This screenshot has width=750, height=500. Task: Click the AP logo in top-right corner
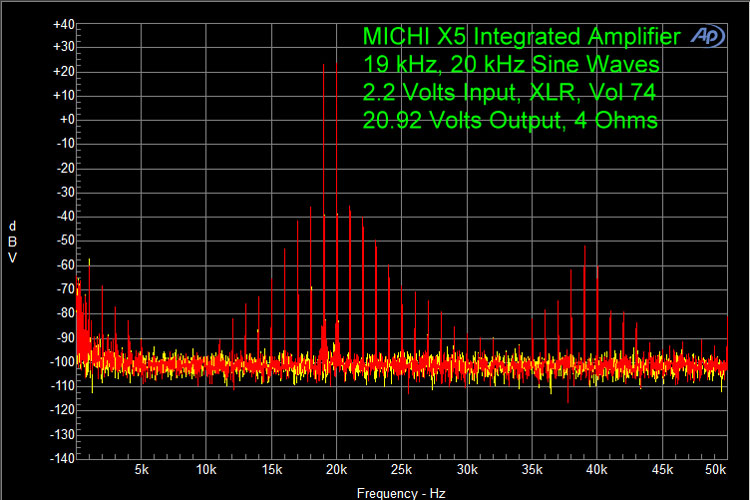709,35
